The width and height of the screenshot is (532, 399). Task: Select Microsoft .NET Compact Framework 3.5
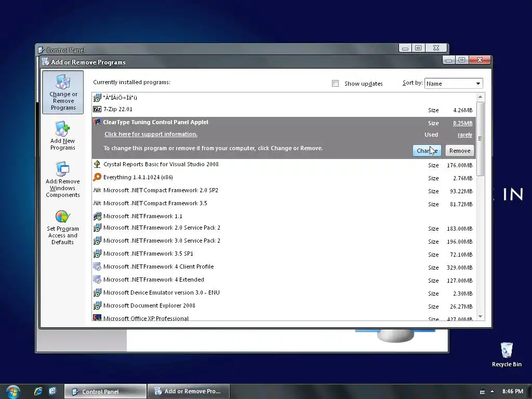284,203
